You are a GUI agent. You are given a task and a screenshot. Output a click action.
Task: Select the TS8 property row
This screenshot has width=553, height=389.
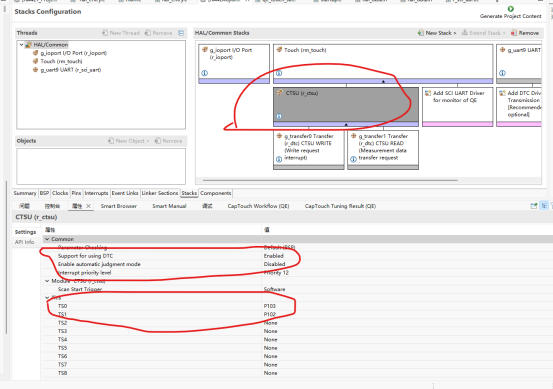point(298,373)
